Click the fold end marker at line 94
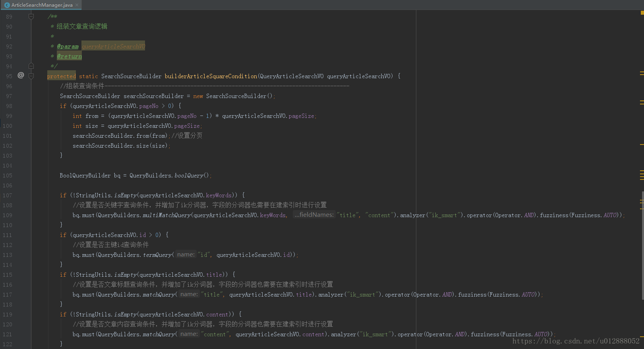This screenshot has width=644, height=349. (31, 66)
